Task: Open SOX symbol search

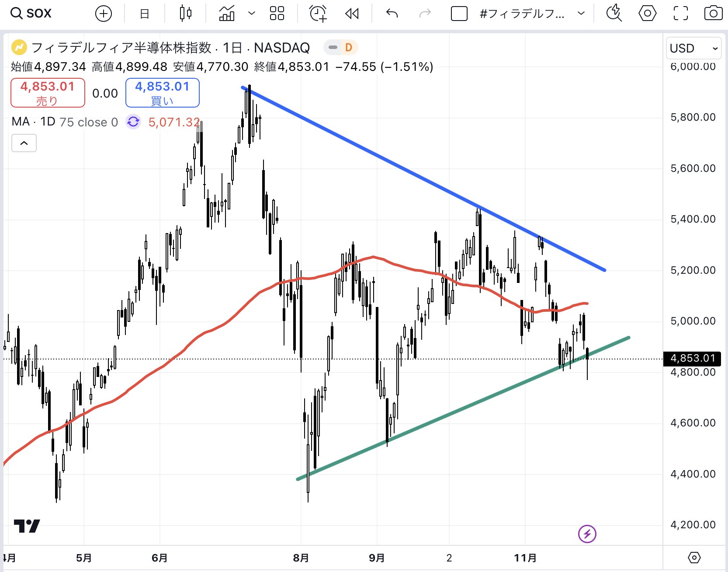Action: pos(31,14)
